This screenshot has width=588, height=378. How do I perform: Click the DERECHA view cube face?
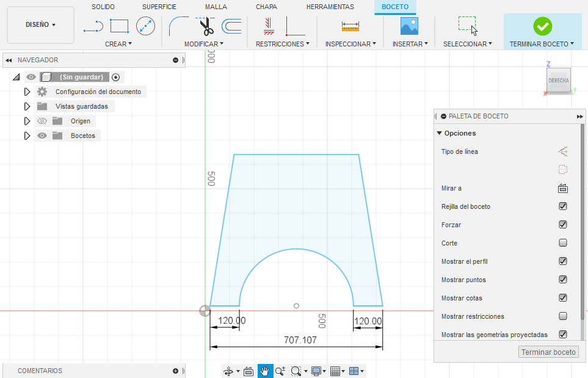(558, 80)
